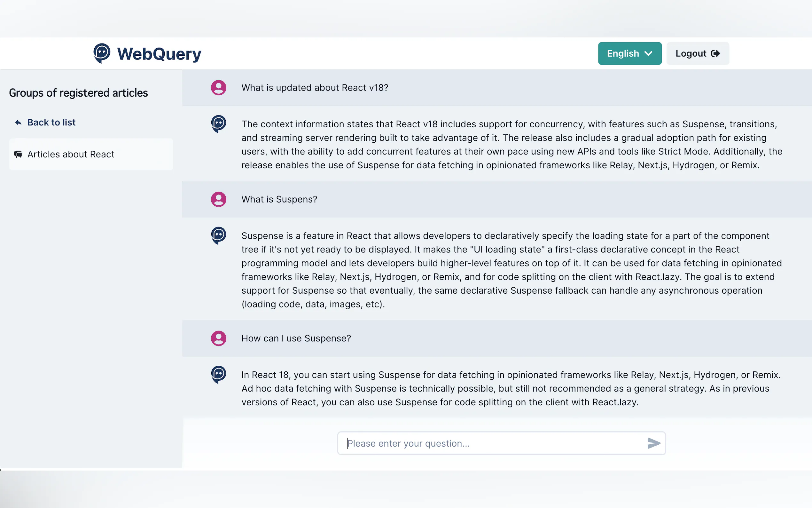This screenshot has width=812, height=508.
Task: Click the Logout button exit-arrow icon
Action: pyautogui.click(x=715, y=53)
